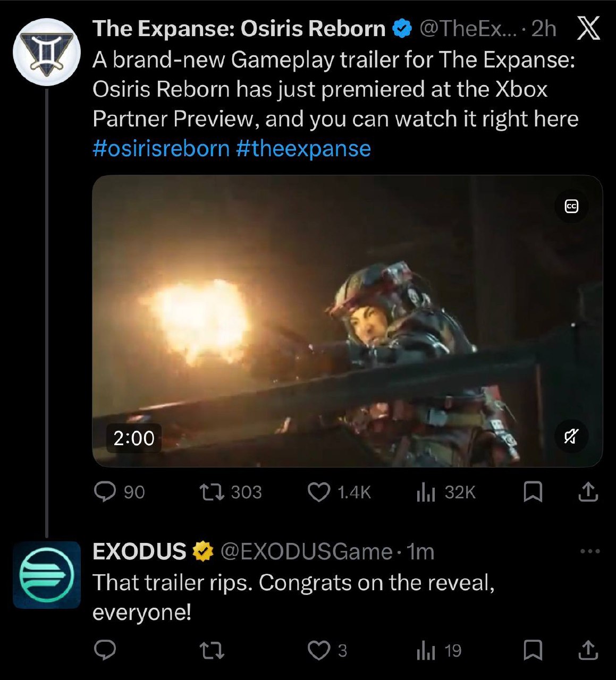Reply to the Osiris Reborn trailer post
The image size is (616, 680).
[105, 492]
